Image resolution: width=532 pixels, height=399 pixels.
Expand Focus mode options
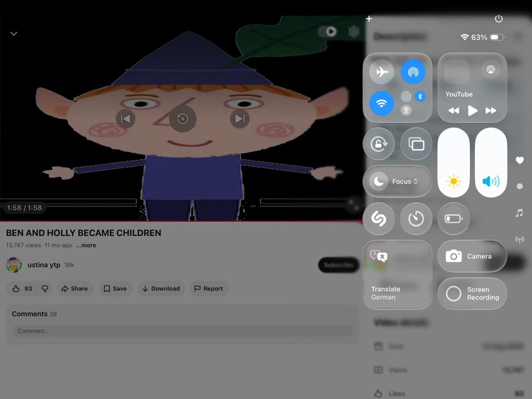405,182
